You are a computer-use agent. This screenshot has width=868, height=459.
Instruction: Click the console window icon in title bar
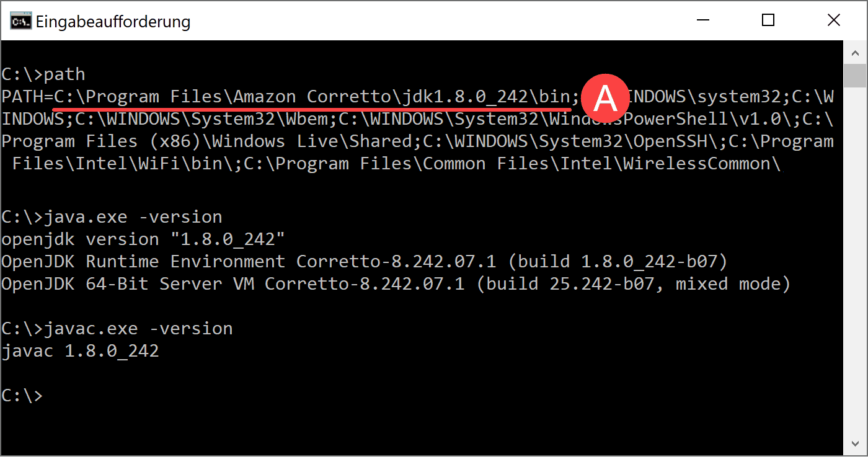point(20,20)
